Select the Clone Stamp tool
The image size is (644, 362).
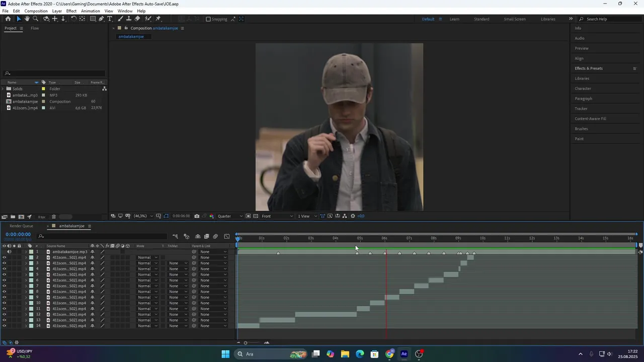point(129,19)
